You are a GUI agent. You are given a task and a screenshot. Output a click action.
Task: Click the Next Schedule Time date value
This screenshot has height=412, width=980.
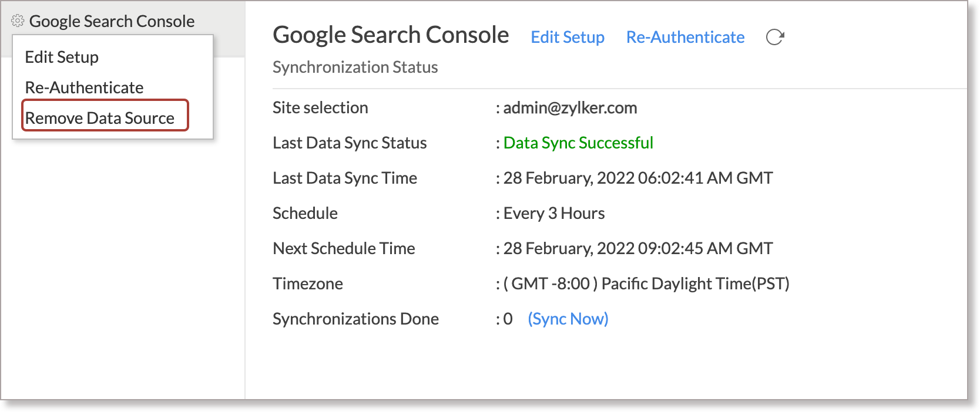[637, 249]
